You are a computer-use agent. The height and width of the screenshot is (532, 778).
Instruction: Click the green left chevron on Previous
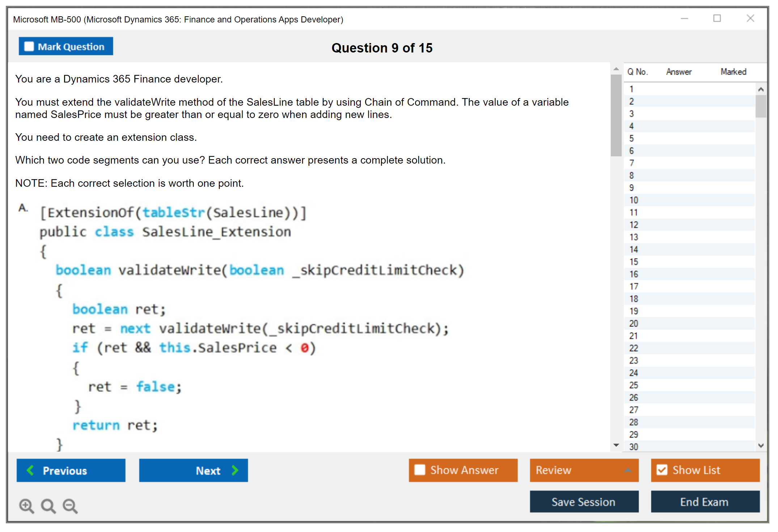30,470
